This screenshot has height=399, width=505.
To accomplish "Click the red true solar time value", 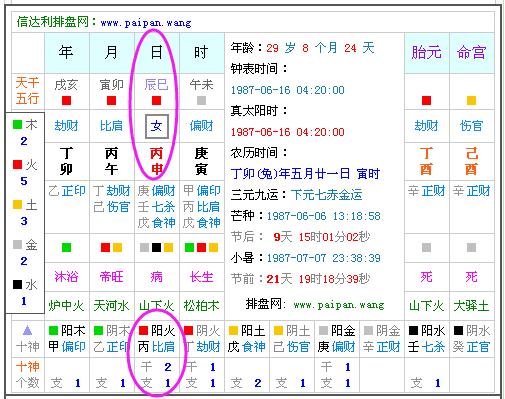I will point(288,132).
